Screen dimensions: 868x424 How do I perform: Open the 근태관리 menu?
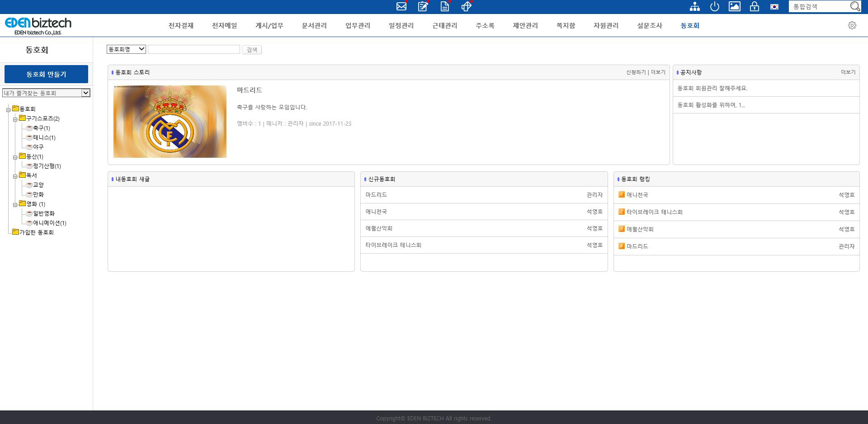coord(444,25)
